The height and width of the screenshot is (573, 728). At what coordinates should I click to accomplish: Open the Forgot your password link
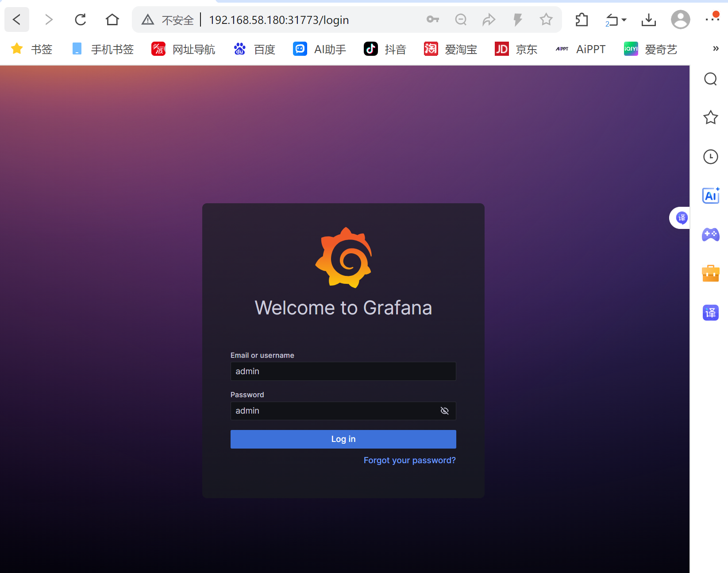point(410,460)
